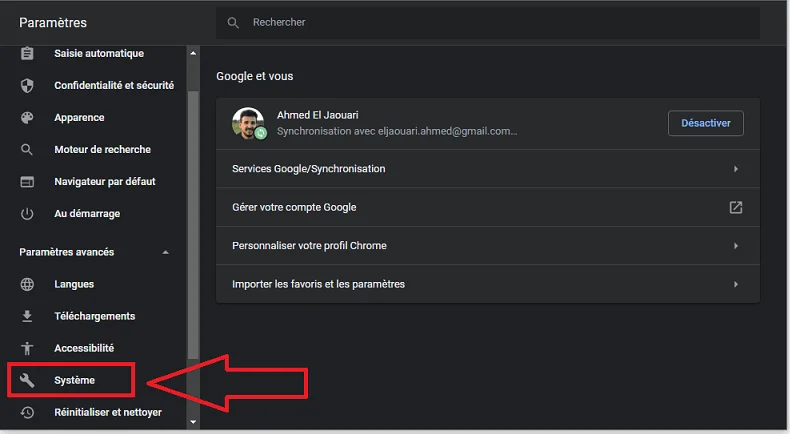This screenshot has width=790, height=434.
Task: Open Accessibilité settings
Action: click(84, 348)
